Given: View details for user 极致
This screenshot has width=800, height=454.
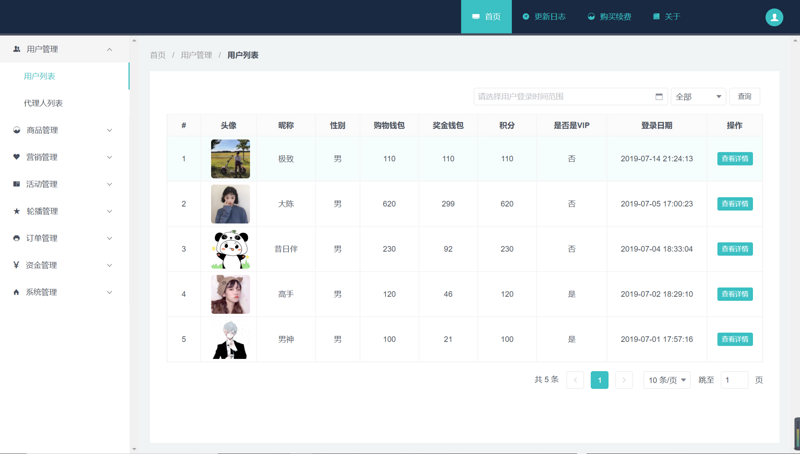Looking at the screenshot, I should coord(735,159).
